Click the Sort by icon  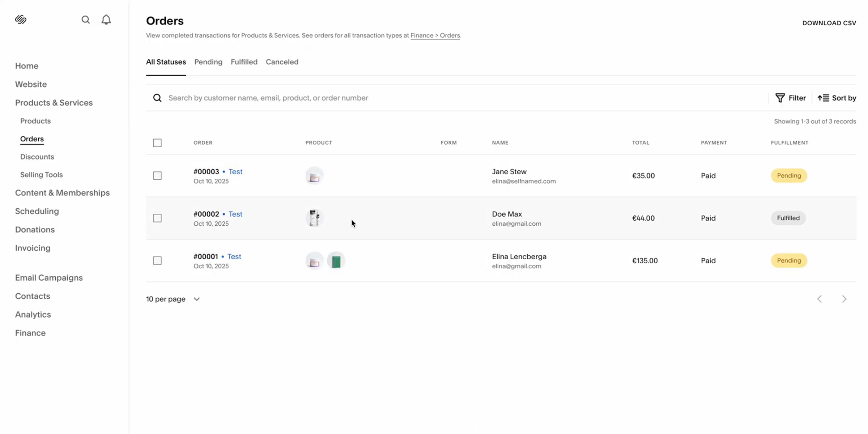823,98
